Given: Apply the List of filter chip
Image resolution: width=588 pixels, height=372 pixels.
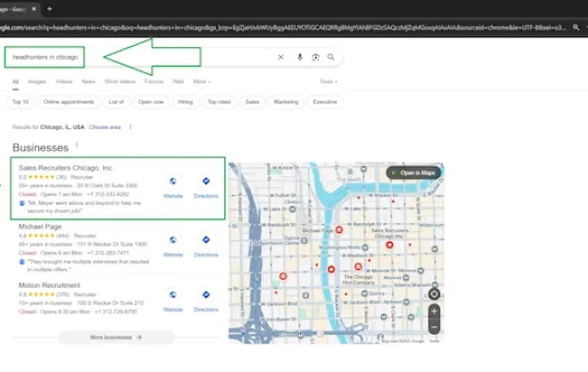Looking at the screenshot, I should click(x=116, y=102).
